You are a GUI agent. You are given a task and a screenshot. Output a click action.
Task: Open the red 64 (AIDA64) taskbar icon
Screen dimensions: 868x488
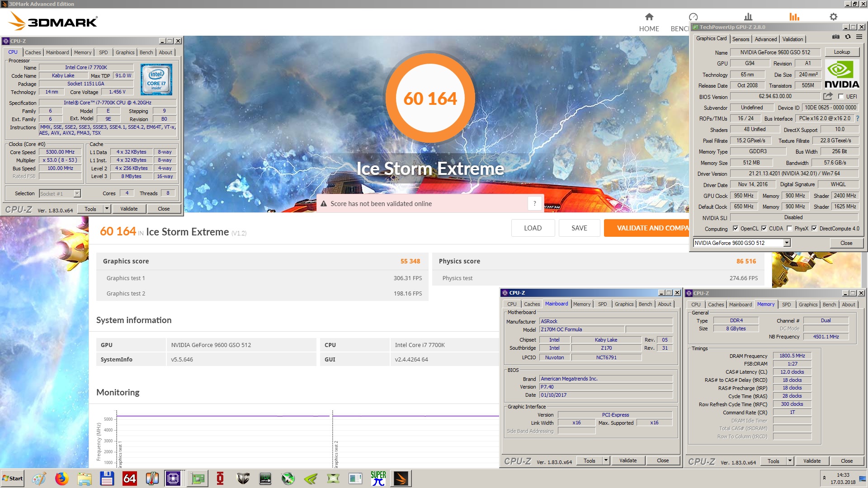tap(129, 478)
